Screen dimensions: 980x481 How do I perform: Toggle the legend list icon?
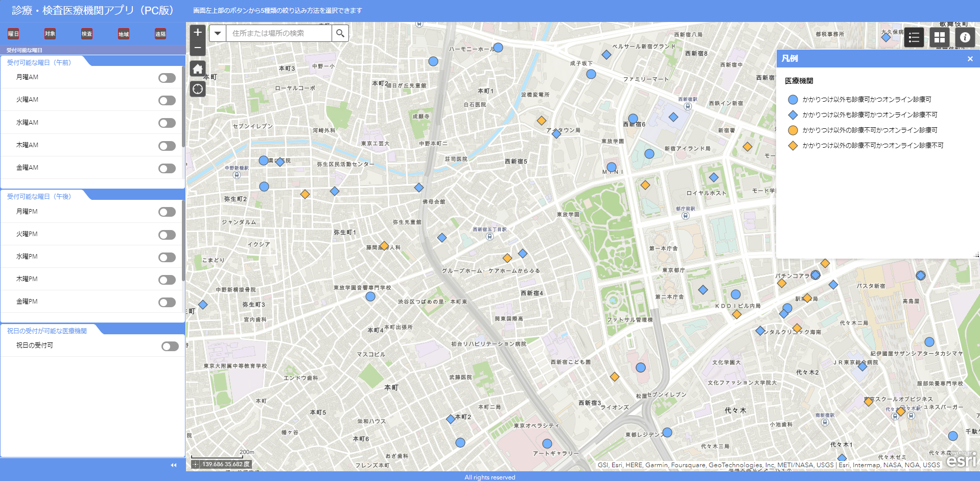point(914,37)
